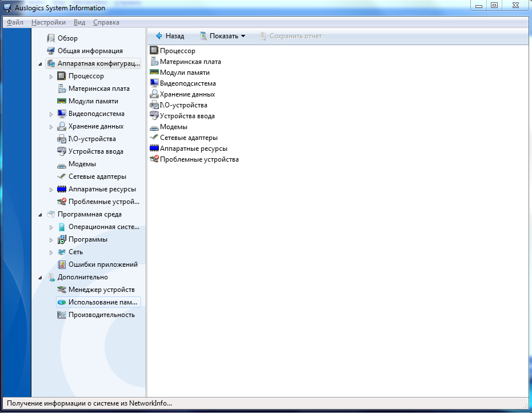532x413 pixels.
Task: Collapse the Программная среда tree node
Action: tap(40, 215)
